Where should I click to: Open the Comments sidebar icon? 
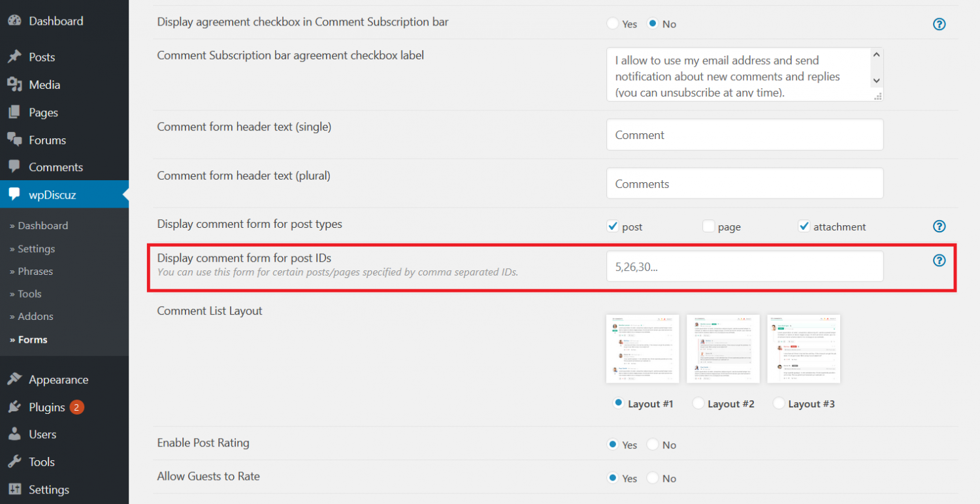(14, 167)
